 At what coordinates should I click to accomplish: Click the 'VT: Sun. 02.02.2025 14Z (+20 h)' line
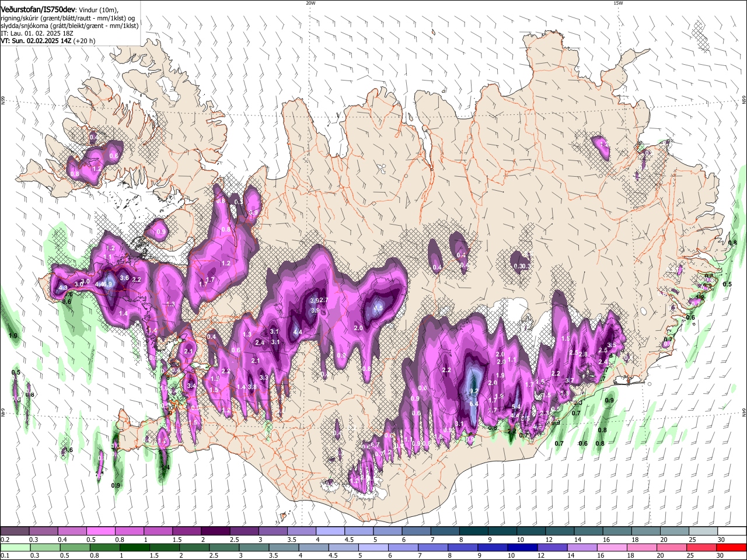click(48, 41)
